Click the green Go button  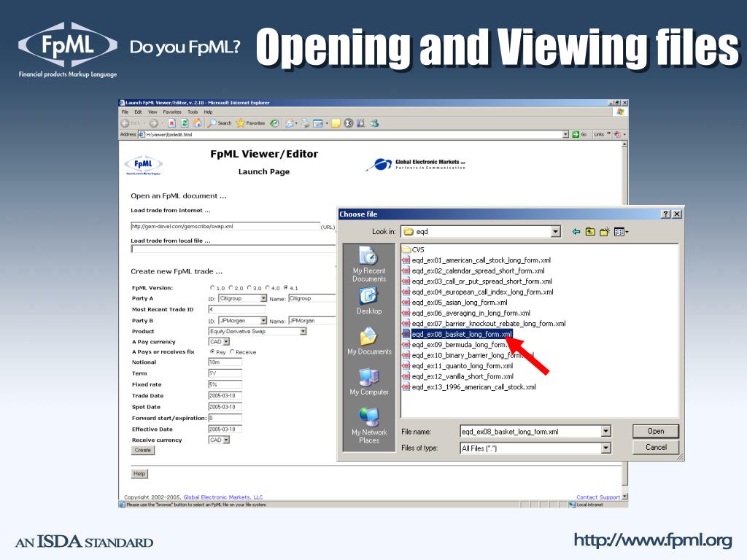(x=579, y=135)
